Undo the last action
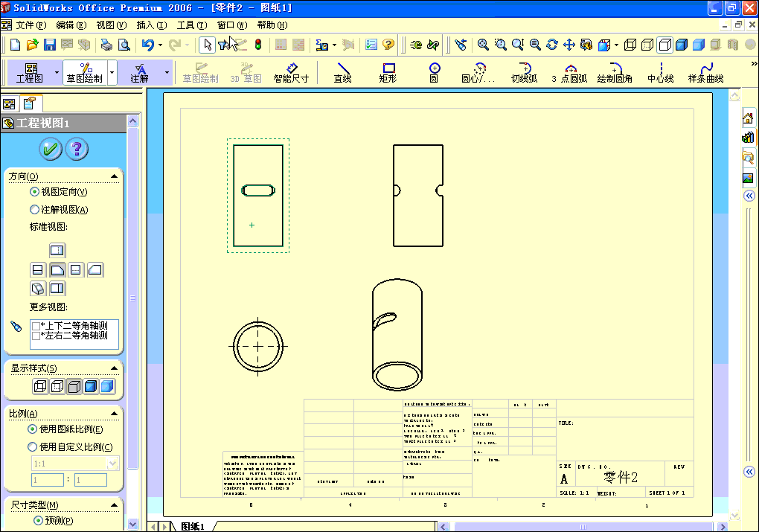This screenshot has width=759, height=532. [147, 45]
